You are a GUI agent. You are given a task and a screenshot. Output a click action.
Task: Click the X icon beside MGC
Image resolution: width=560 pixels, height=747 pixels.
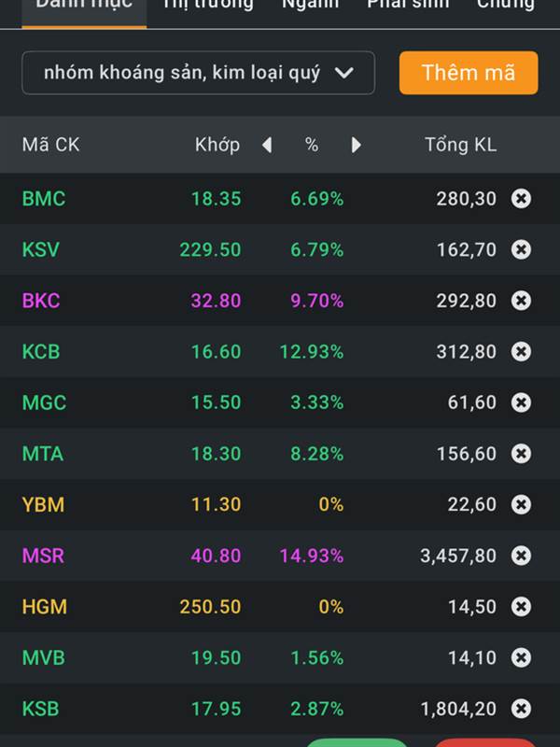click(521, 402)
